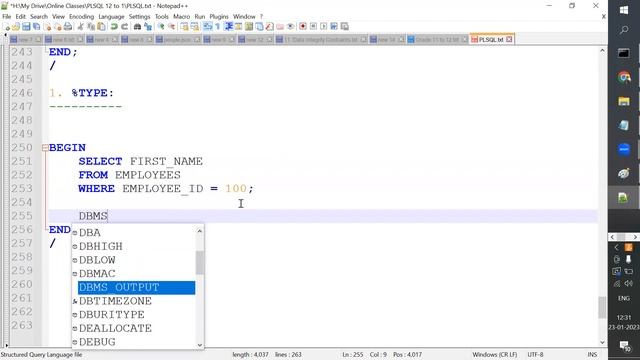
Task: Stop macro recording button
Action: click(313, 27)
